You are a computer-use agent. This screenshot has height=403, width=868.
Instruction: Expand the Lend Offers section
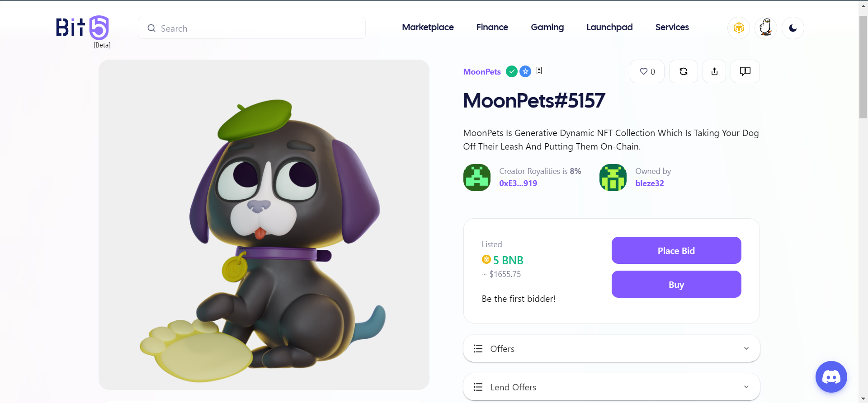611,387
